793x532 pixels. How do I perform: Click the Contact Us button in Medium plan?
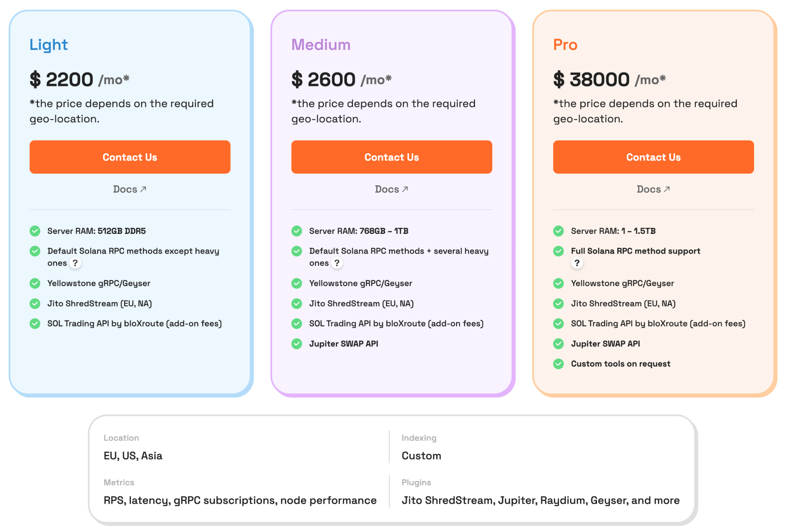tap(392, 157)
